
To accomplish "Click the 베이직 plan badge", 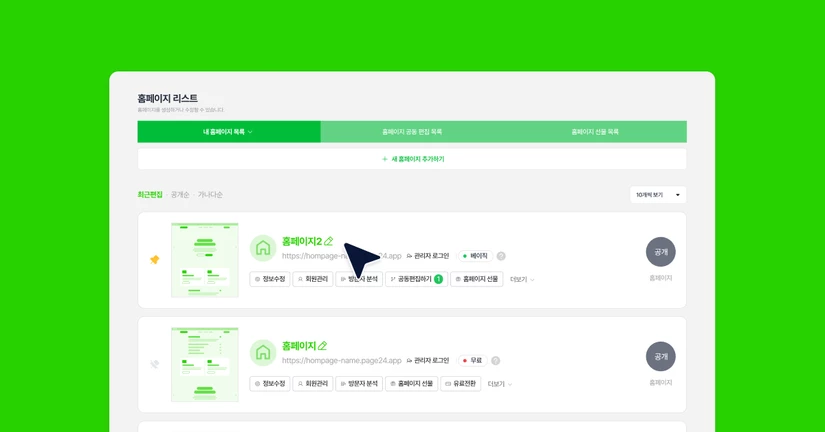I will [475, 256].
